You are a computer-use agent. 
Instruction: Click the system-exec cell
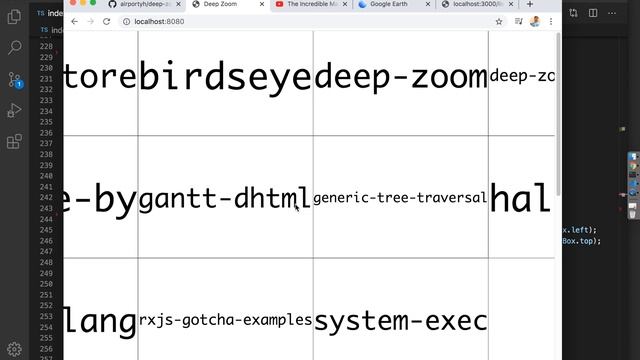coord(401,309)
